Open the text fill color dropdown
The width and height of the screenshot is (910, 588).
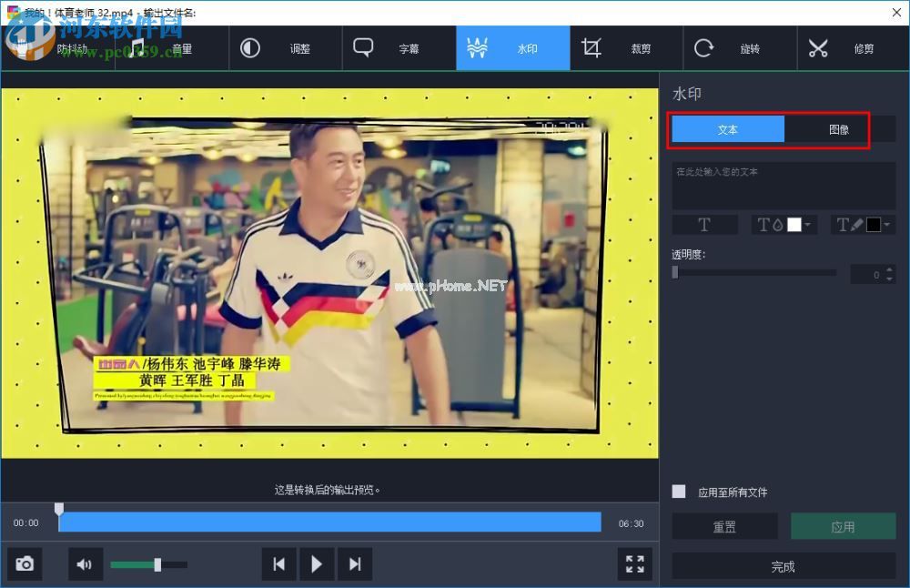point(807,225)
